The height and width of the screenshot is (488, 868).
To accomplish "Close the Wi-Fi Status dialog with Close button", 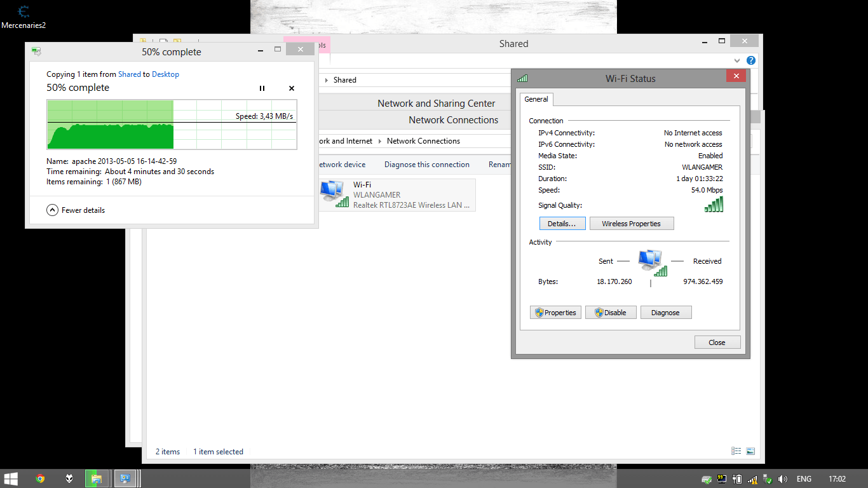I will (x=716, y=342).
